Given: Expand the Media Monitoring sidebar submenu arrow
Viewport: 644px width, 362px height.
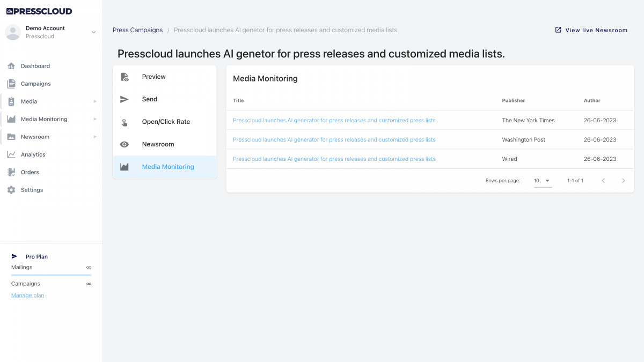Looking at the screenshot, I should (x=95, y=119).
